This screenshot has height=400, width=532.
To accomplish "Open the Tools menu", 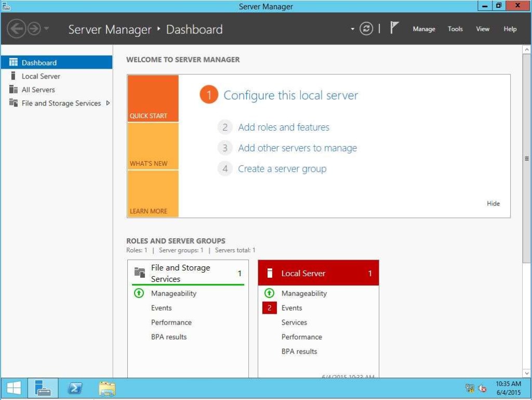I will coord(455,29).
